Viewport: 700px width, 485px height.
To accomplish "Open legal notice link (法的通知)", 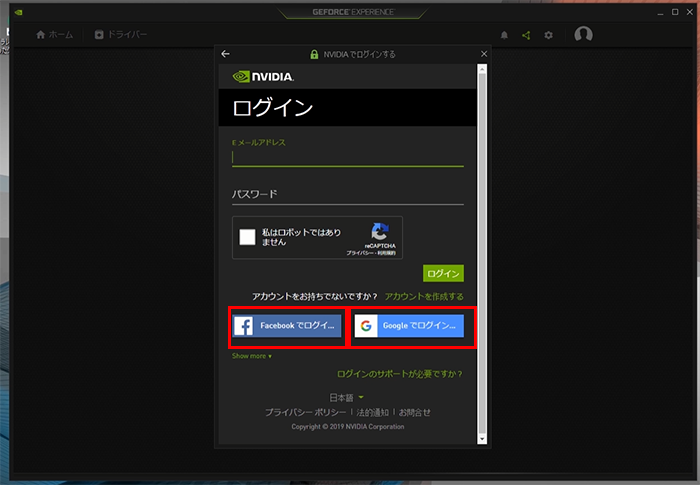I will click(x=372, y=413).
